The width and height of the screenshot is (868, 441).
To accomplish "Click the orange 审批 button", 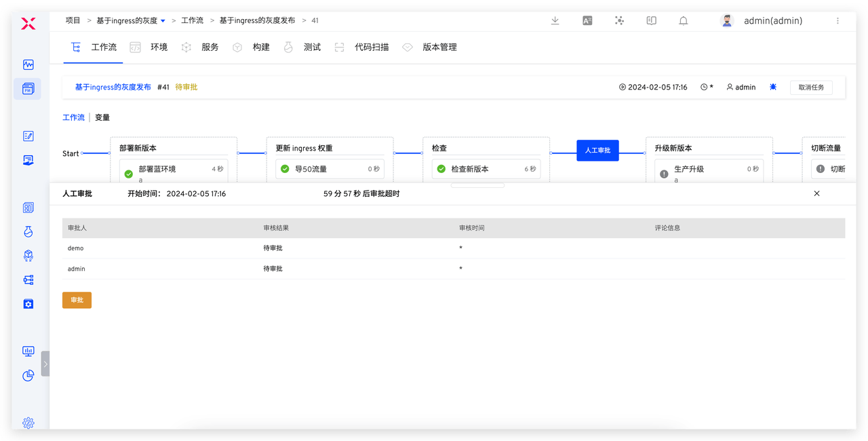I will 77,300.
